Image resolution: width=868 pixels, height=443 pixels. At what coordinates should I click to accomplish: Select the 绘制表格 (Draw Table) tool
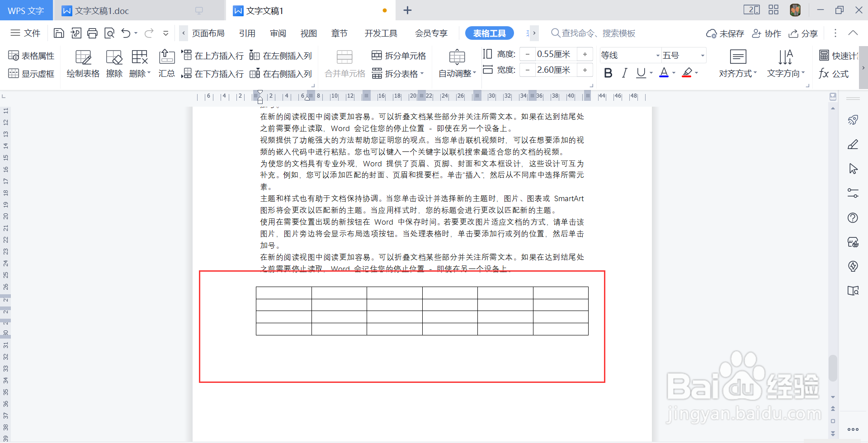(83, 63)
